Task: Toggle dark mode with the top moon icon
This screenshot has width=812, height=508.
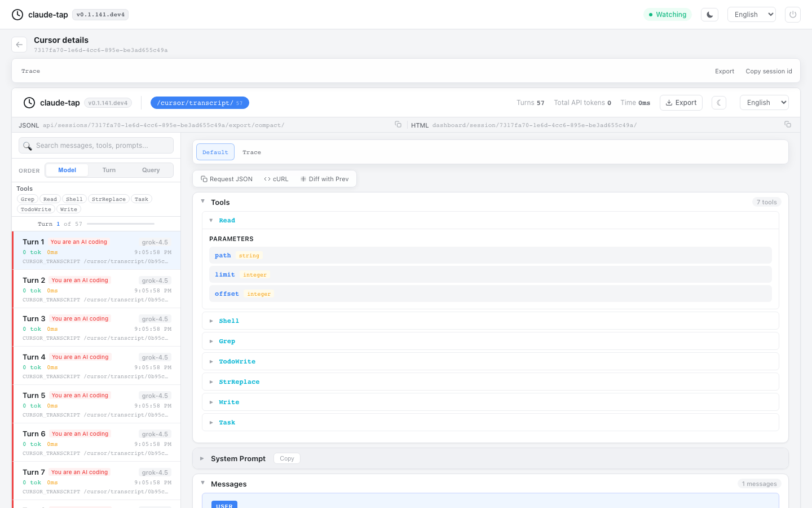Action: tap(709, 15)
